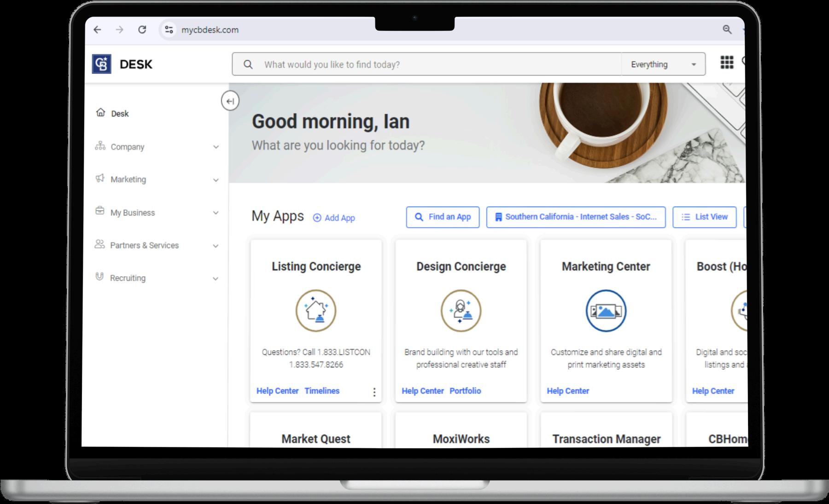Open Marketing Center app icon

click(606, 311)
